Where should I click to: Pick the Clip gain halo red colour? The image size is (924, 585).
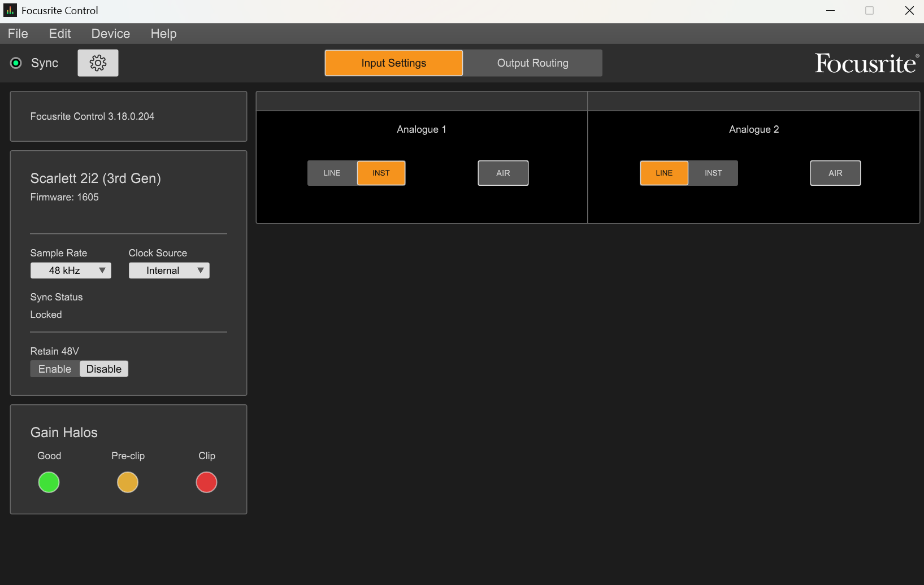[206, 482]
